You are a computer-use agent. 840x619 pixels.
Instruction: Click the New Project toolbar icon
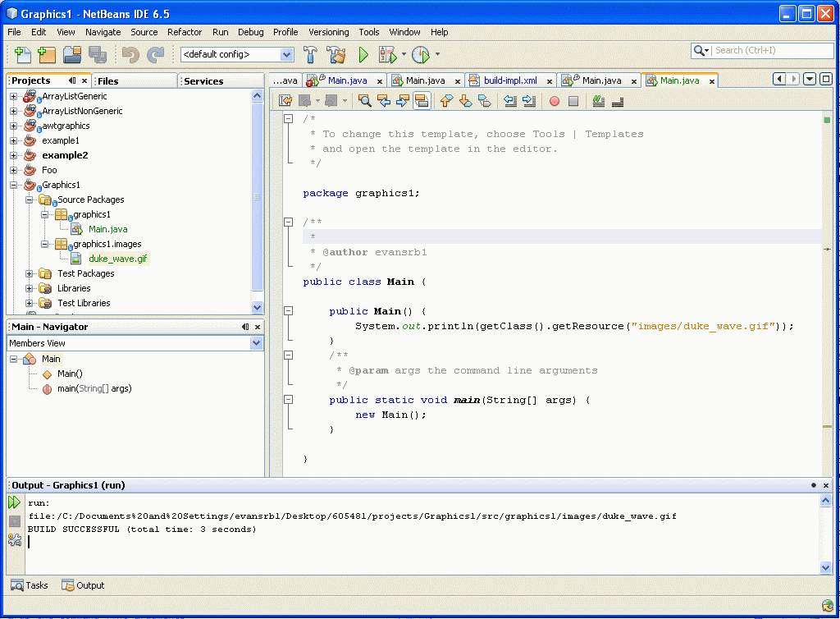[47, 55]
